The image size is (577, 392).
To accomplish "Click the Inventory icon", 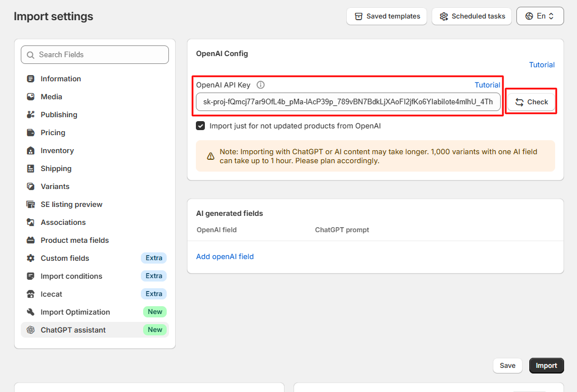I will [x=30, y=151].
